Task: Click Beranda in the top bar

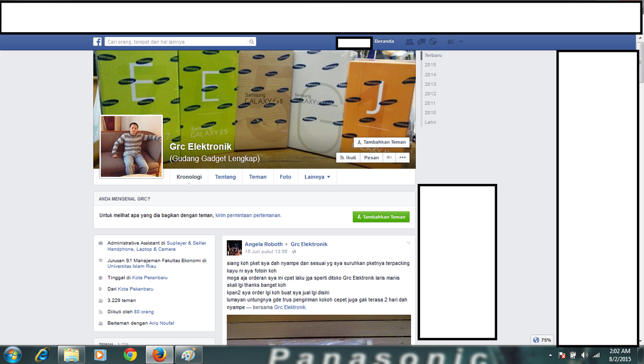Action: click(x=384, y=41)
